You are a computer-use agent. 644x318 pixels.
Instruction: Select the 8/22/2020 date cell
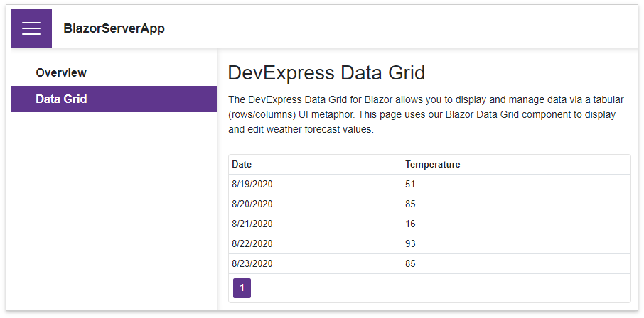pos(252,243)
